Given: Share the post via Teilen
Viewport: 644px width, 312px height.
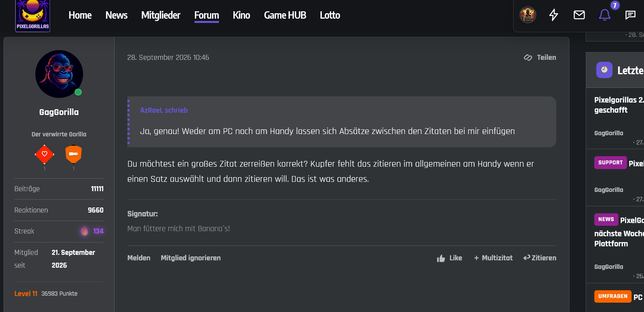Looking at the screenshot, I should pyautogui.click(x=540, y=58).
